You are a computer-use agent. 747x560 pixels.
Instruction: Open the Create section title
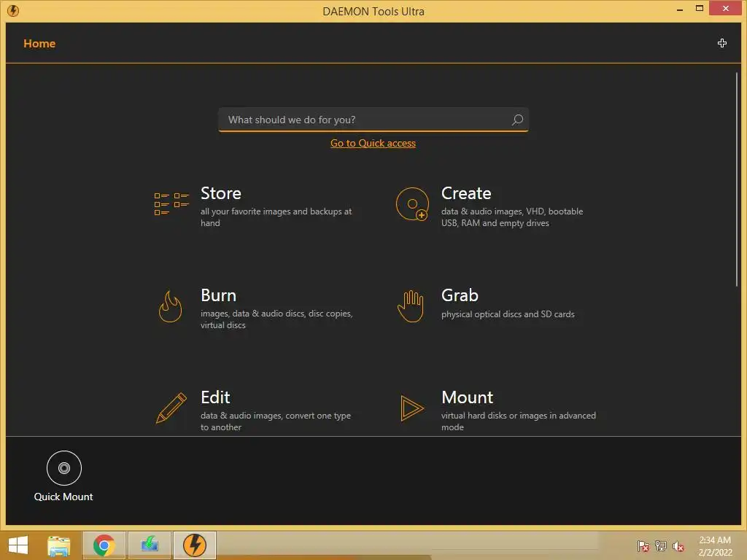click(466, 193)
